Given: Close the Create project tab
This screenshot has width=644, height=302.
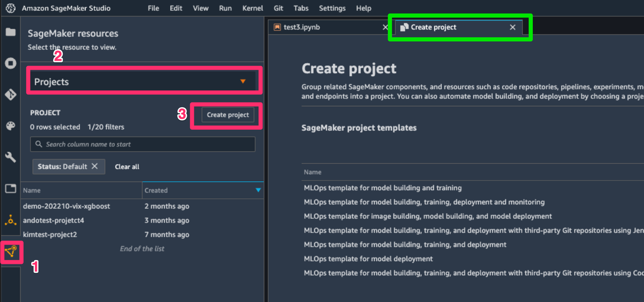Looking at the screenshot, I should point(513,27).
